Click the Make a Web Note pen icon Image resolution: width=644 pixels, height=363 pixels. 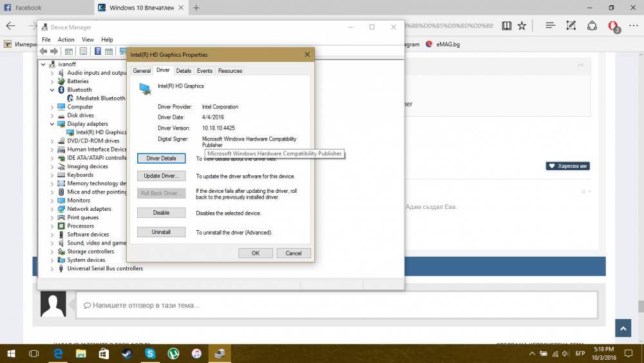pos(571,26)
